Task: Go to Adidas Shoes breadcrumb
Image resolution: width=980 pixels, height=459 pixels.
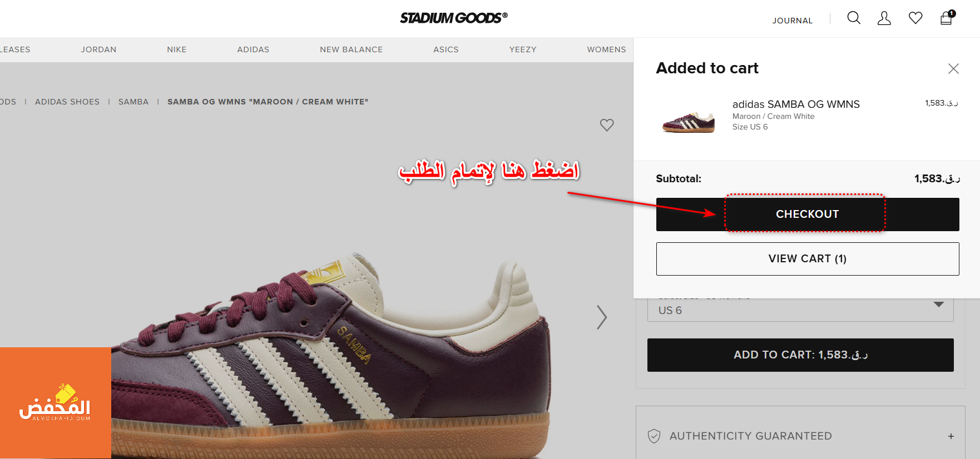Action: pos(67,102)
